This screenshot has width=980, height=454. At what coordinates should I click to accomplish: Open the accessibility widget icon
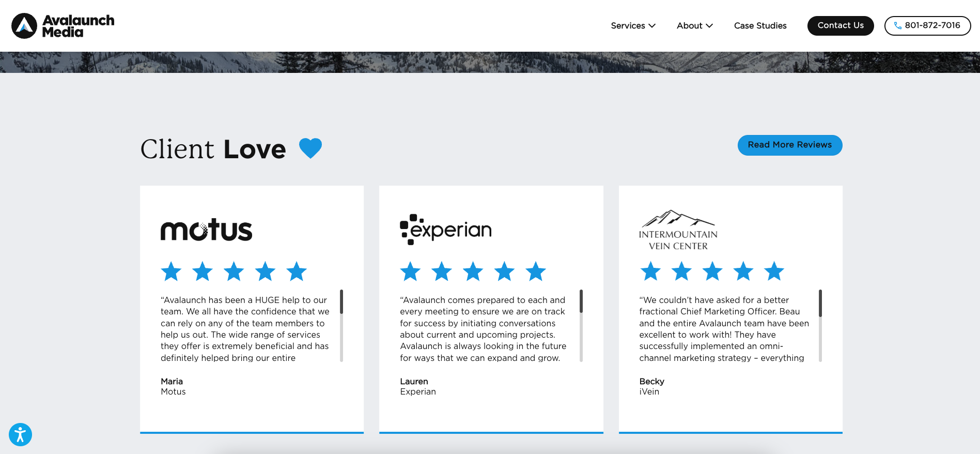point(20,434)
